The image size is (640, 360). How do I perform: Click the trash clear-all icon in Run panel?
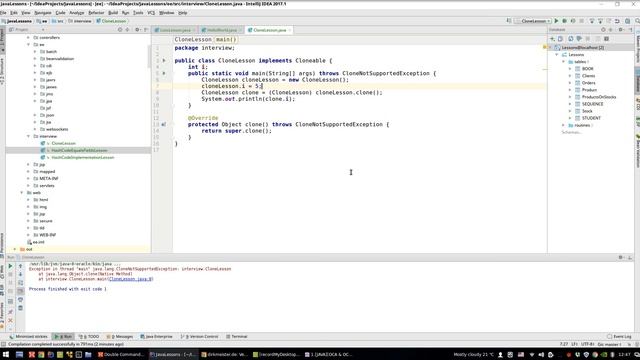(20, 308)
